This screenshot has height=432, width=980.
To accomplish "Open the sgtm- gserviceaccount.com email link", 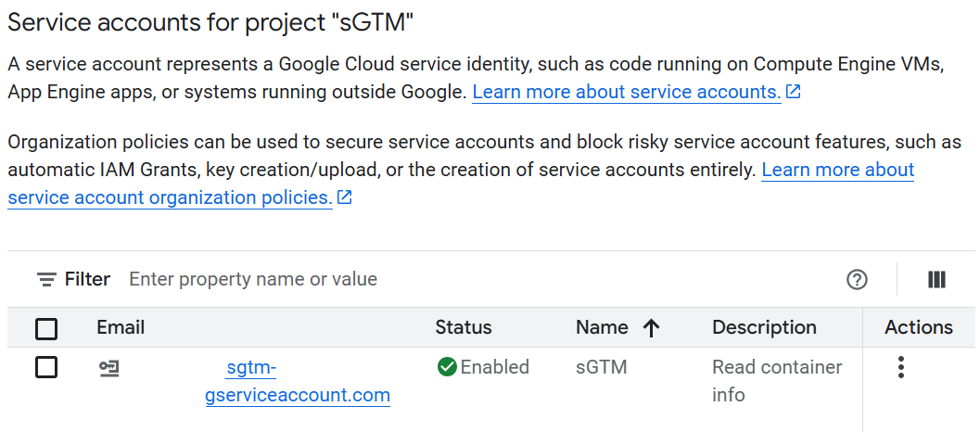I will coord(297,382).
